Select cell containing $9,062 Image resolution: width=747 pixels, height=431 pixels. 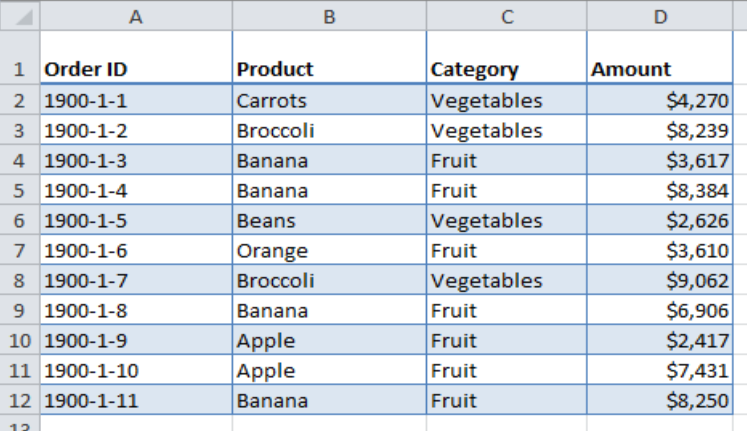pyautogui.click(x=660, y=280)
